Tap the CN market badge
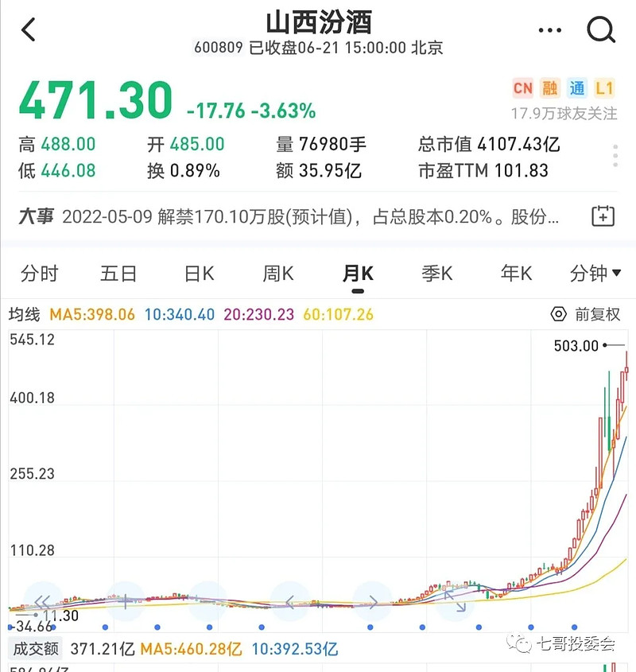The width and height of the screenshot is (636, 672). [522, 88]
